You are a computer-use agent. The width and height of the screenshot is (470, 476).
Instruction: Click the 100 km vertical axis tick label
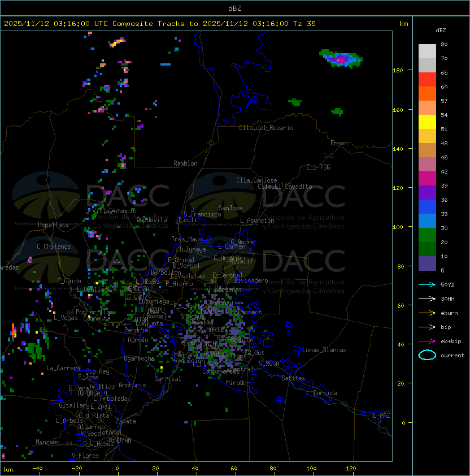[x=398, y=227]
